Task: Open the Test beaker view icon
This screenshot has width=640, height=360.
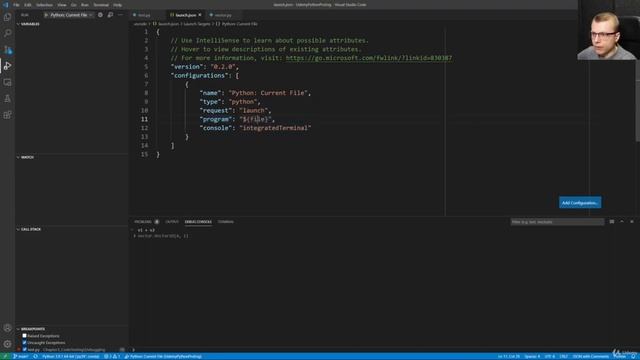Action: point(7,98)
